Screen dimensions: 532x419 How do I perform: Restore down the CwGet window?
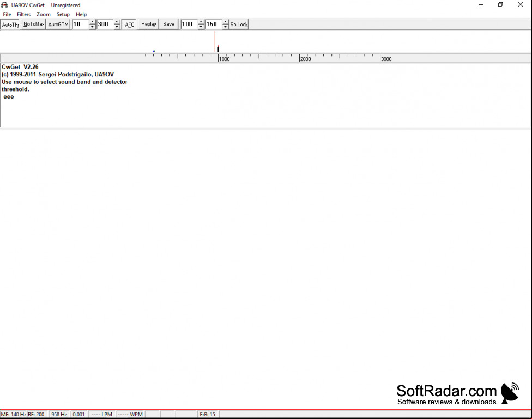500,5
